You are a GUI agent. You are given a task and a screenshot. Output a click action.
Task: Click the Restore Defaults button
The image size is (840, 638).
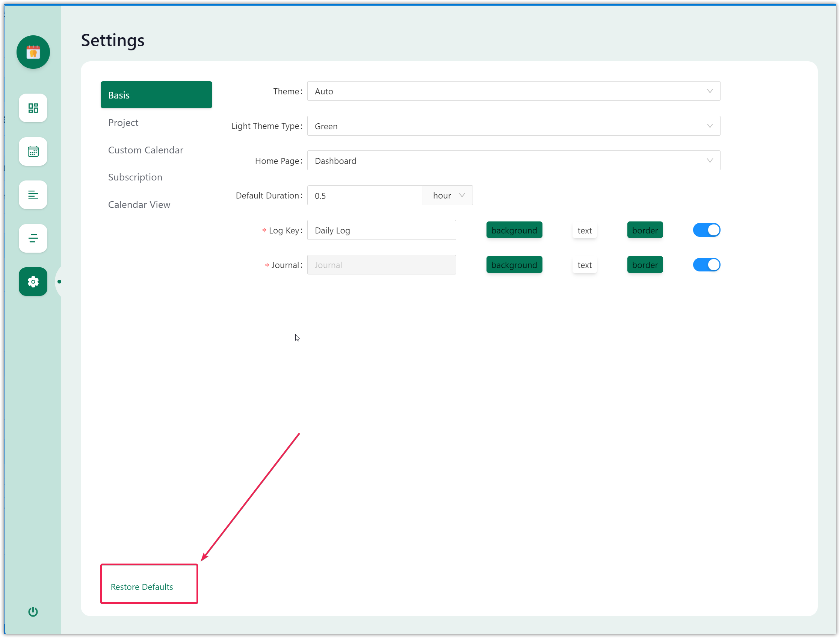pos(142,587)
